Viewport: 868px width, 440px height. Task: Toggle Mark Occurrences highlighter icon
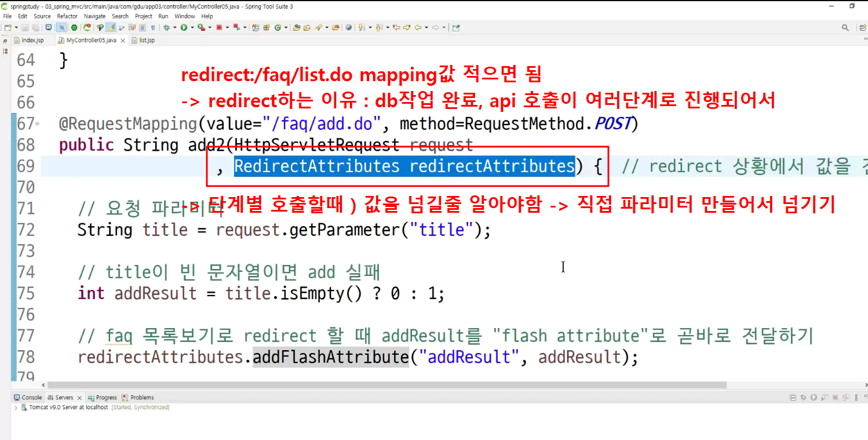tap(111, 27)
